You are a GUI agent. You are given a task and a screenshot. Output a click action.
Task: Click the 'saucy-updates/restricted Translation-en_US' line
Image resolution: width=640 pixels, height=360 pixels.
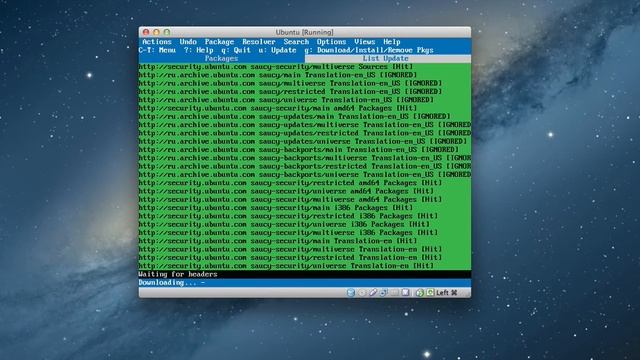305,133
